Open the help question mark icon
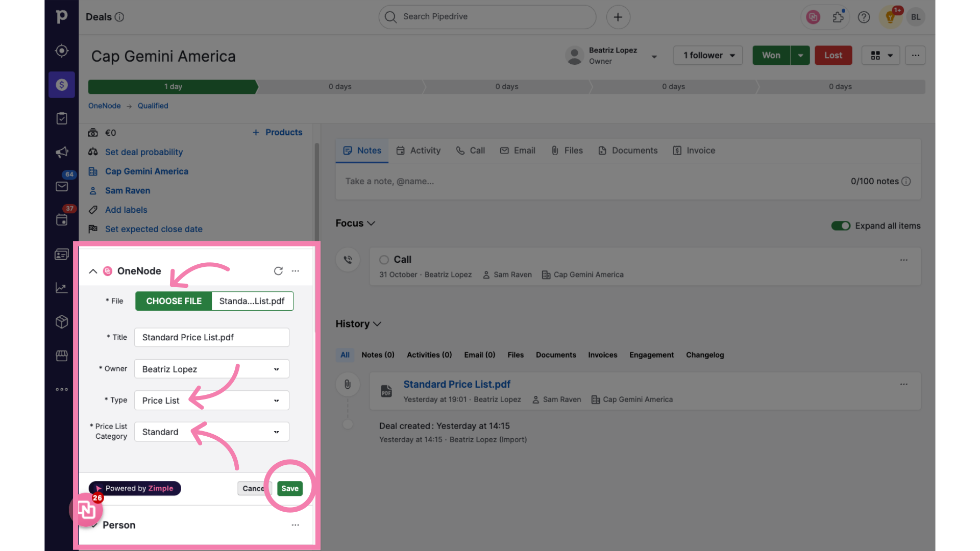Viewport: 980px width, 551px height. tap(864, 17)
